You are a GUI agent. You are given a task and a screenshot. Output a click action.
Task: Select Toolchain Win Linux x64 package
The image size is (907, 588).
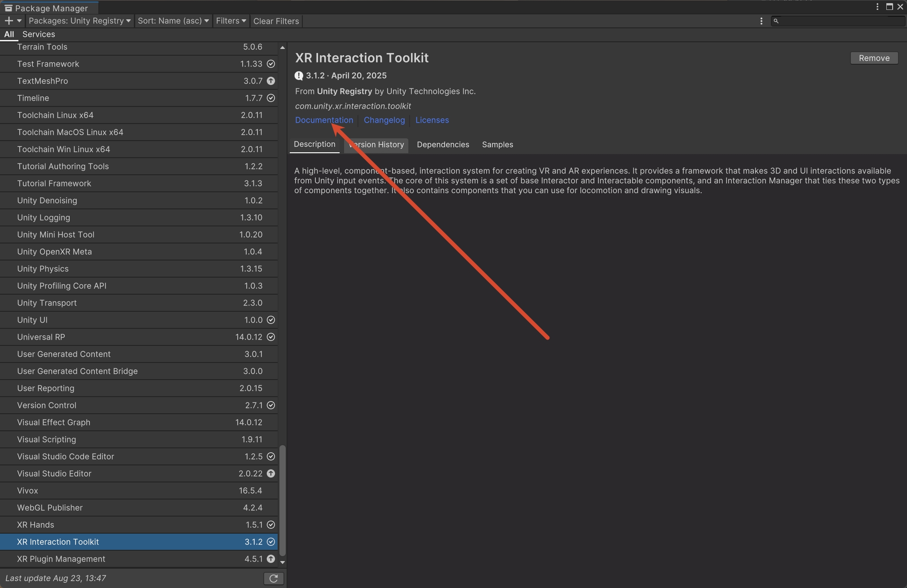pyautogui.click(x=139, y=149)
